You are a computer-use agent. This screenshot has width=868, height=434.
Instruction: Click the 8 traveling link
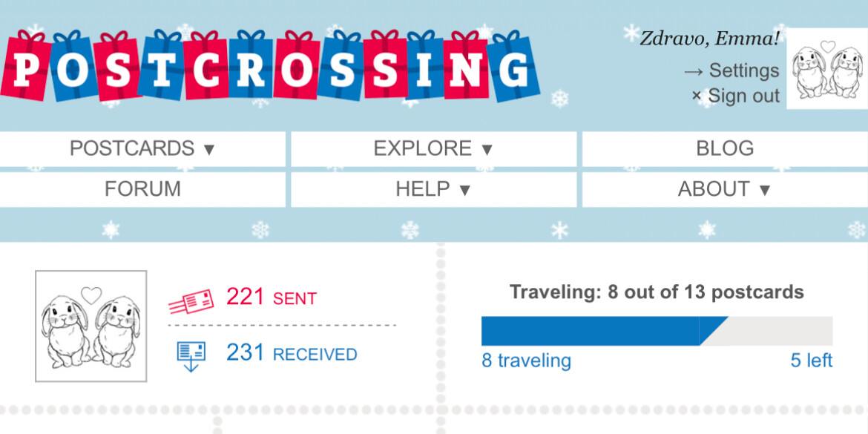point(527,361)
